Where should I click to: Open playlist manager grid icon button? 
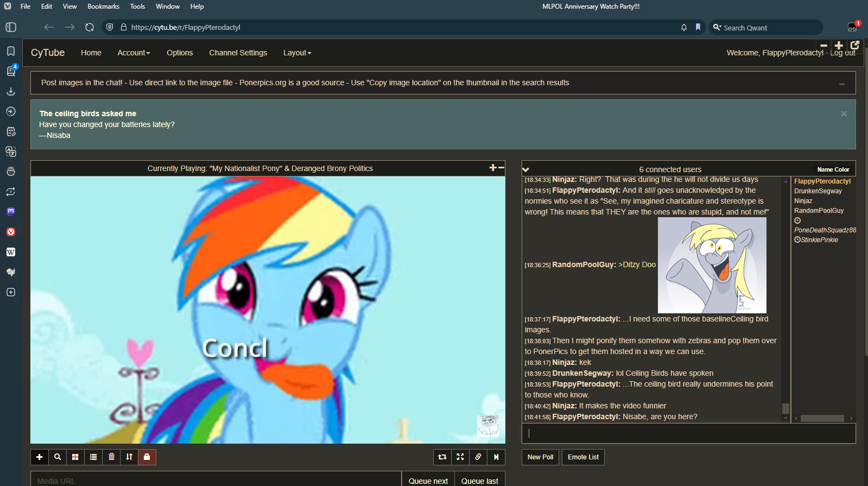(75, 457)
